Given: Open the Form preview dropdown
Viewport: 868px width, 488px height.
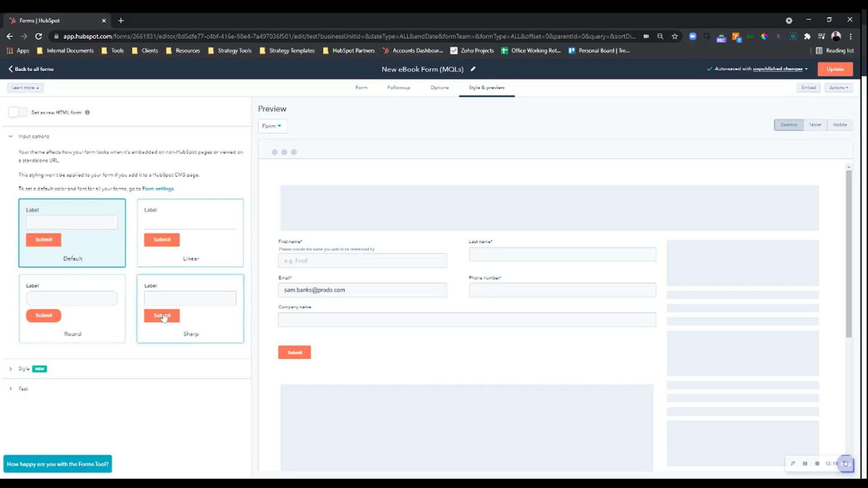Looking at the screenshot, I should [272, 126].
